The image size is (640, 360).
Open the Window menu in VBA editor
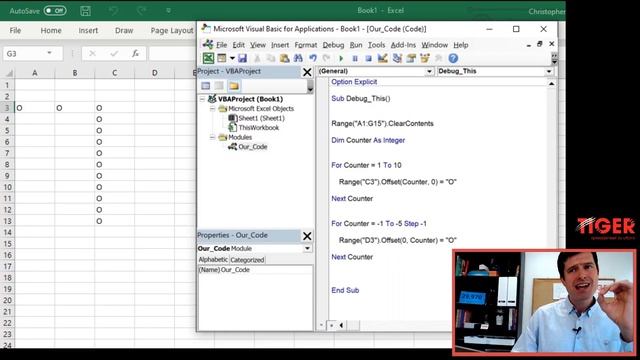coord(435,45)
